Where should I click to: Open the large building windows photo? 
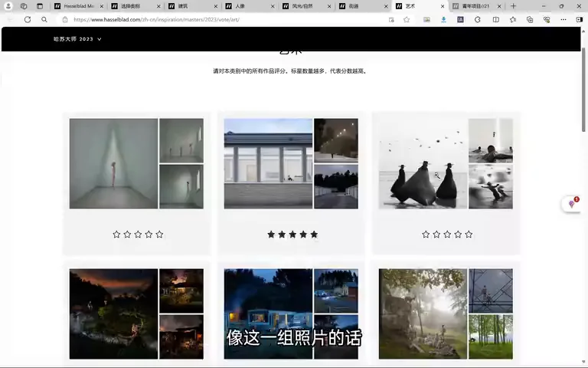click(268, 163)
